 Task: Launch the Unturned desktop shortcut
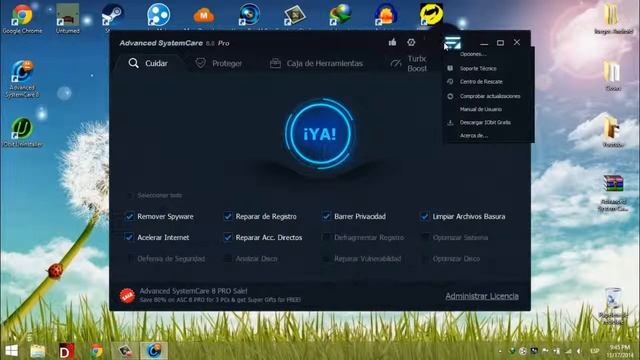pyautogui.click(x=68, y=19)
